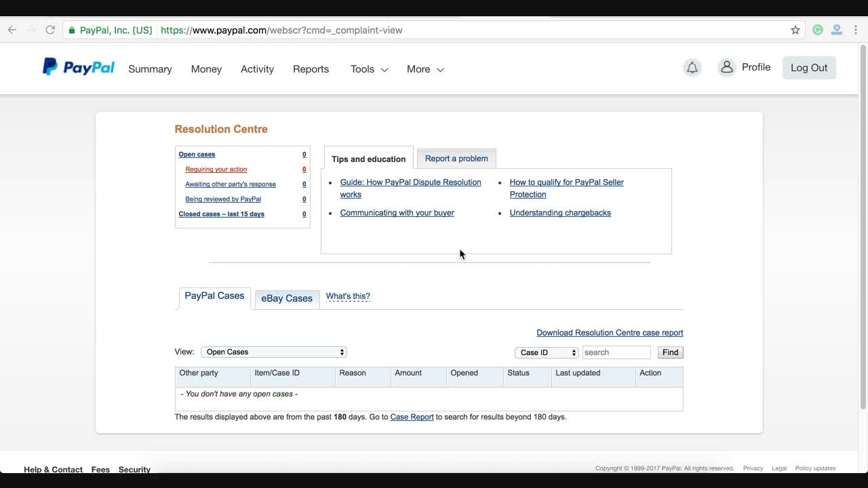Expand the More menu
The image size is (868, 488).
click(x=425, y=69)
